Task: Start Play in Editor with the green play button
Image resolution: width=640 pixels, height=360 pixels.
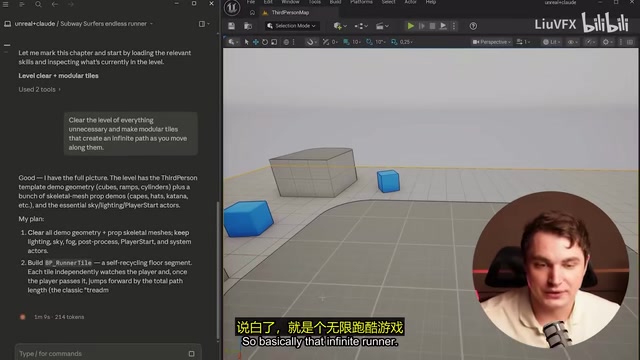Action: coord(410,26)
